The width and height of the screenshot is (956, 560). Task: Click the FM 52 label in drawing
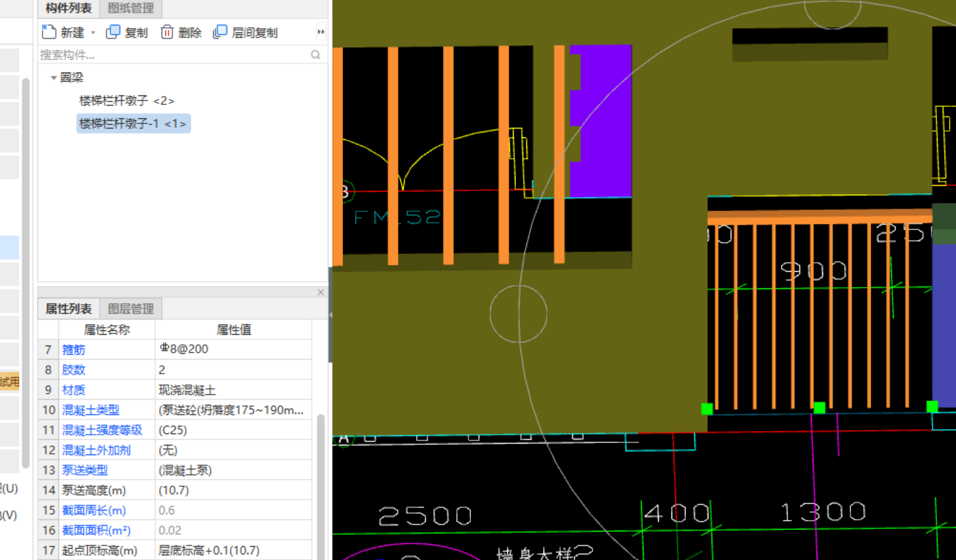(x=397, y=218)
